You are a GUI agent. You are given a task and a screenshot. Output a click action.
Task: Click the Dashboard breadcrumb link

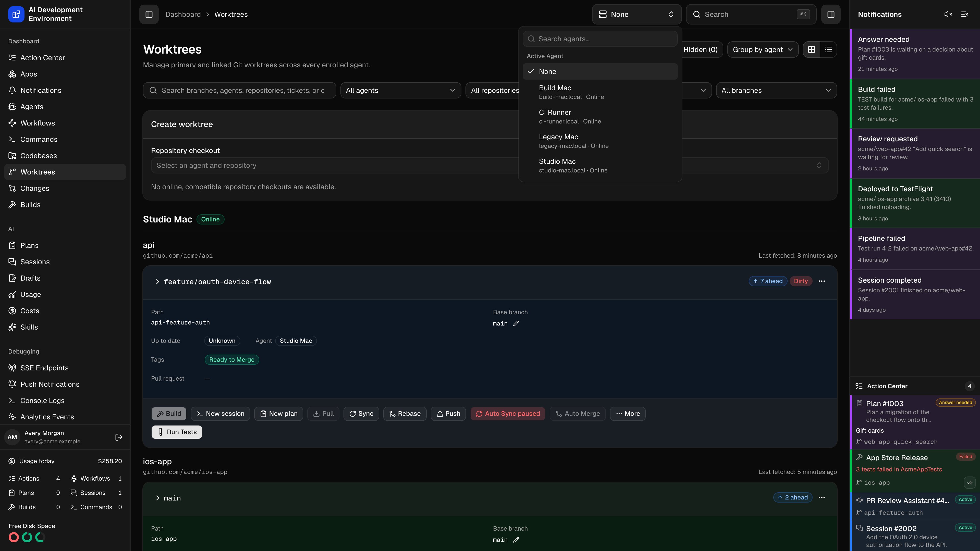coord(183,15)
